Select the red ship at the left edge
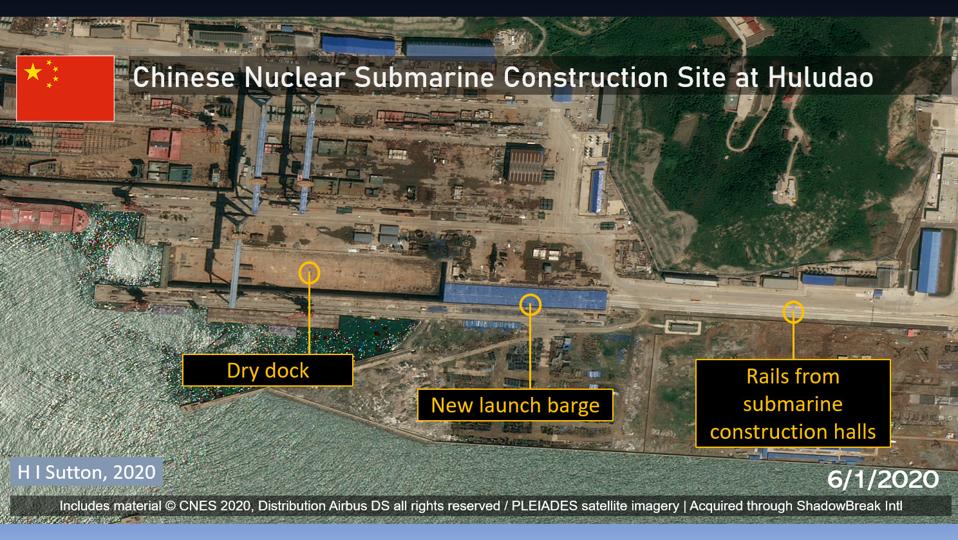This screenshot has height=540, width=958. pos(40,215)
